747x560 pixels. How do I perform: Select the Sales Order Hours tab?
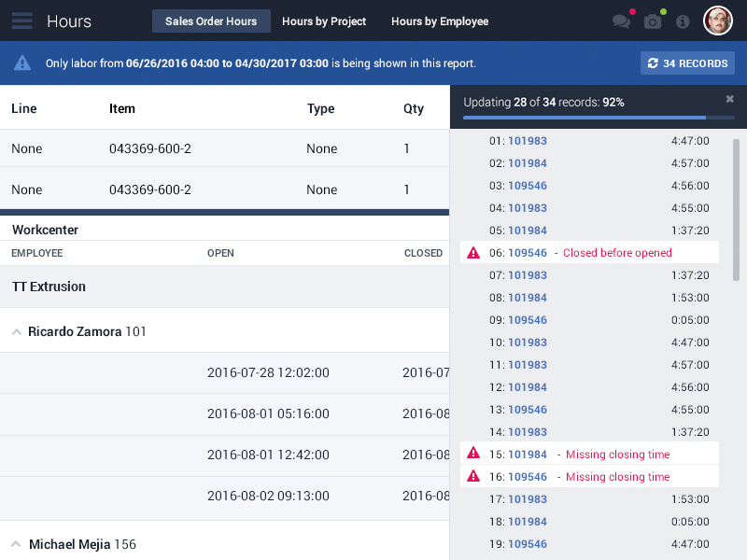tap(211, 21)
